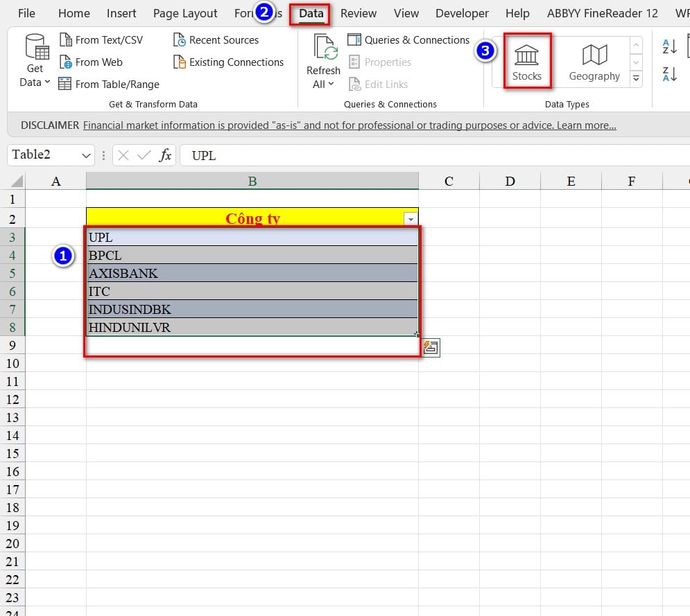This screenshot has width=690, height=616.
Task: Open the Page Layout tab
Action: [185, 14]
